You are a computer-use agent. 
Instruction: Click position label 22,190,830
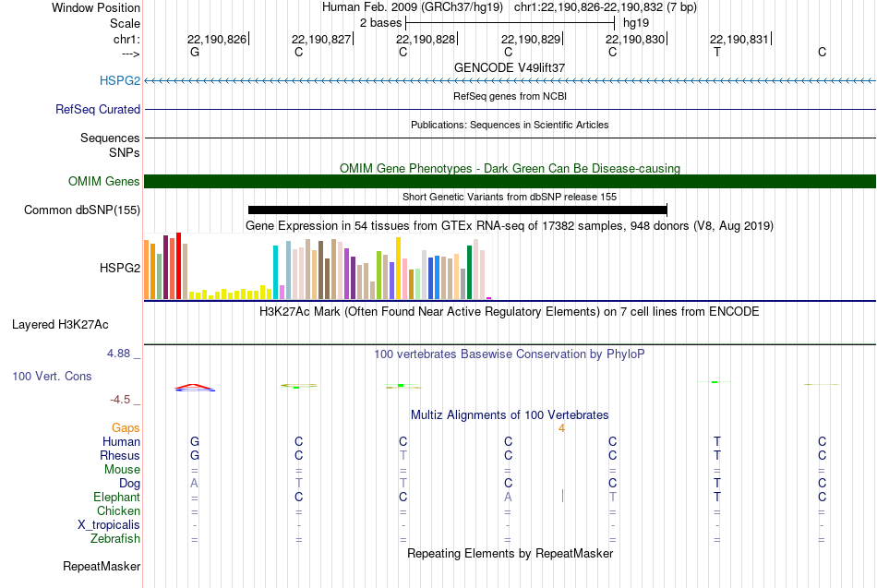click(x=635, y=39)
